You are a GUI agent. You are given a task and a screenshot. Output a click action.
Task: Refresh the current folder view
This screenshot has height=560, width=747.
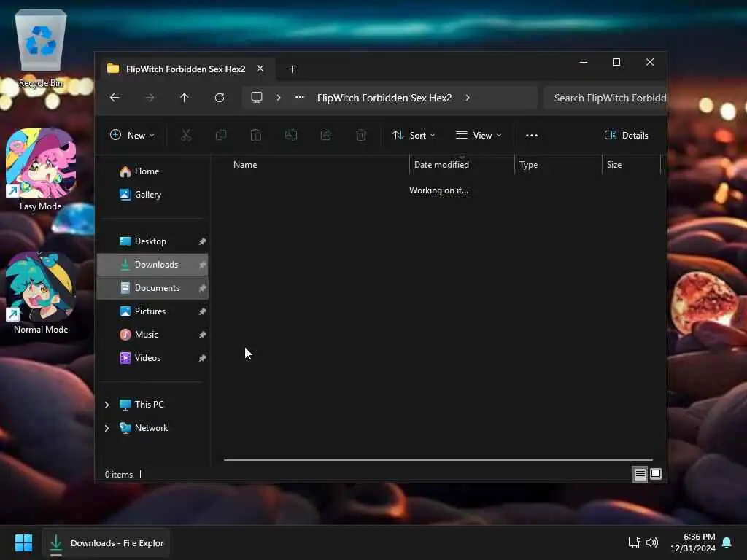[220, 98]
